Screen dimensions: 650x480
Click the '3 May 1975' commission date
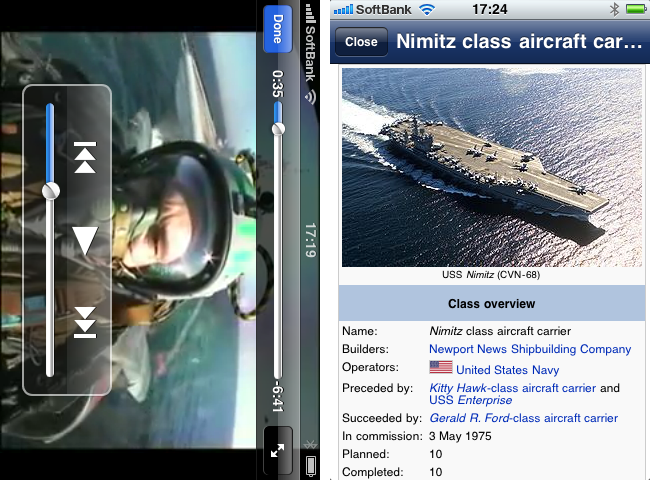click(460, 436)
